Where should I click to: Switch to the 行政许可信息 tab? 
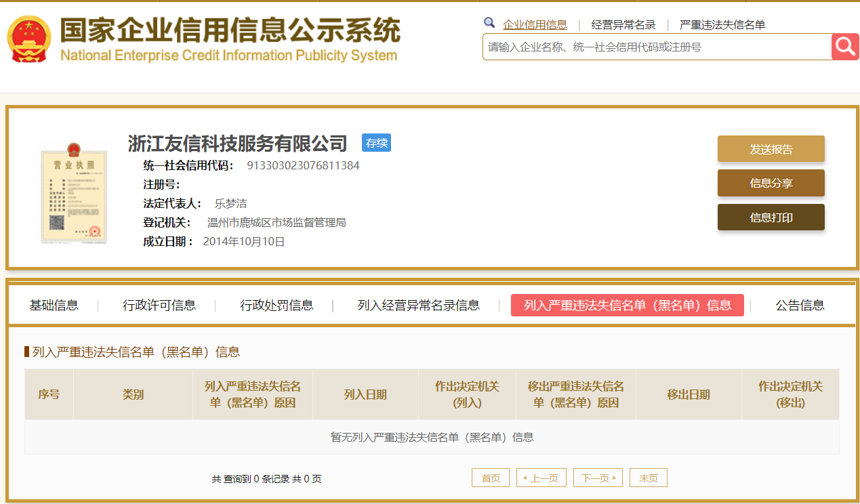159,306
